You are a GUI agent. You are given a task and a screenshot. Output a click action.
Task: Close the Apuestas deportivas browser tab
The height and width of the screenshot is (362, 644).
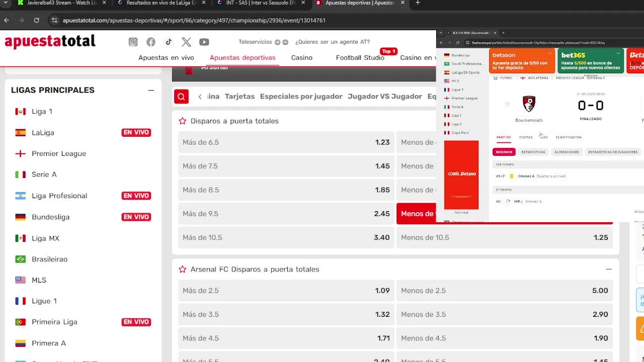pyautogui.click(x=403, y=3)
